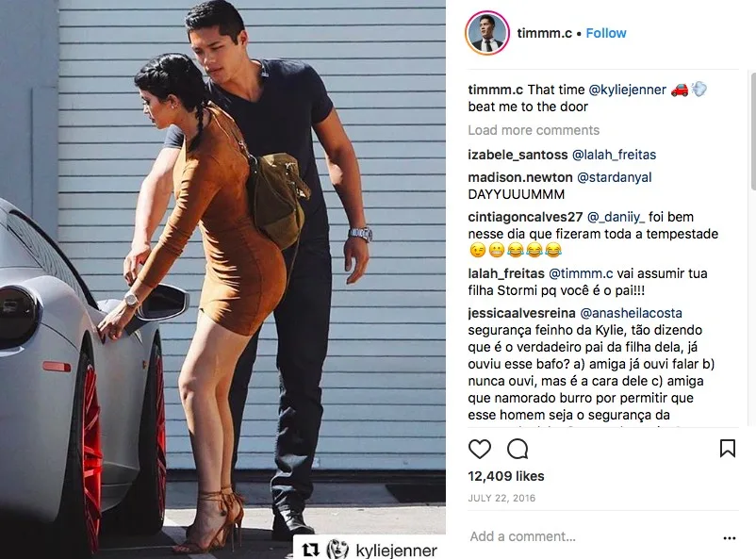756x559 pixels.
Task: View the 12,409 likes list
Action: [506, 476]
